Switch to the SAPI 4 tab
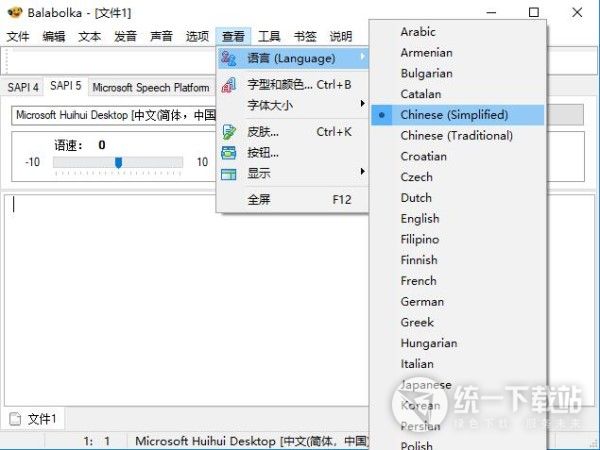This screenshot has width=600, height=450. pyautogui.click(x=23, y=87)
